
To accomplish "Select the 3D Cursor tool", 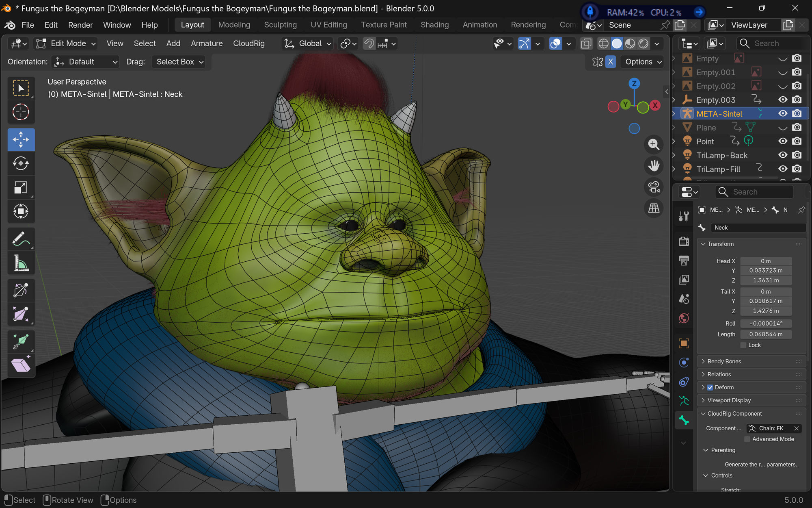I will [21, 112].
